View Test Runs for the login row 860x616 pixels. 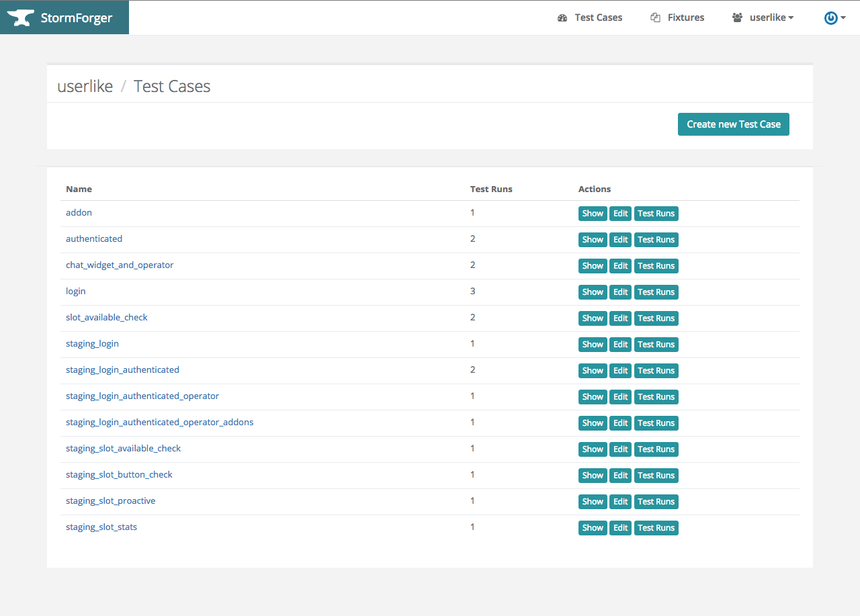pyautogui.click(x=656, y=292)
